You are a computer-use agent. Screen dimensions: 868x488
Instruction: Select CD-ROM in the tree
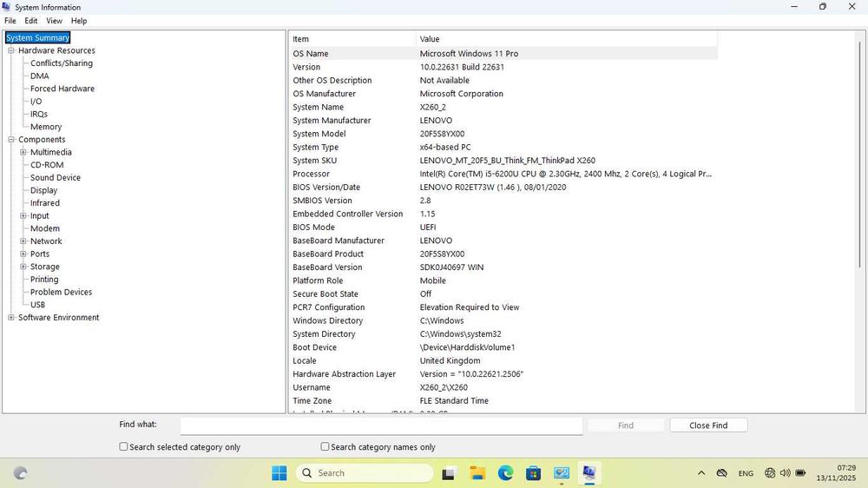[x=47, y=165]
